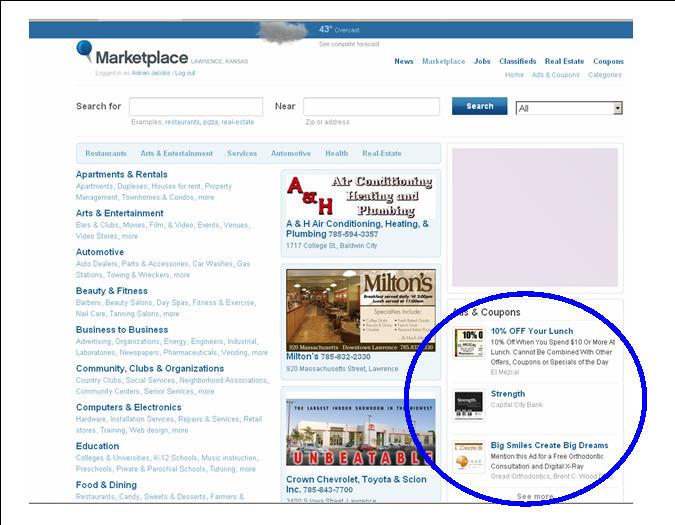Click the Near zip or address field
The height and width of the screenshot is (525, 675).
pyautogui.click(x=372, y=106)
